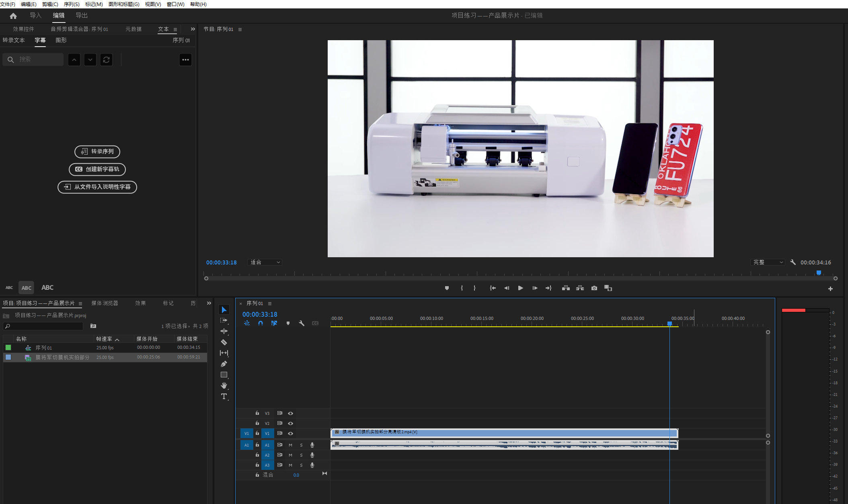Click the caption search field
Image resolution: width=848 pixels, height=504 pixels.
38,59
